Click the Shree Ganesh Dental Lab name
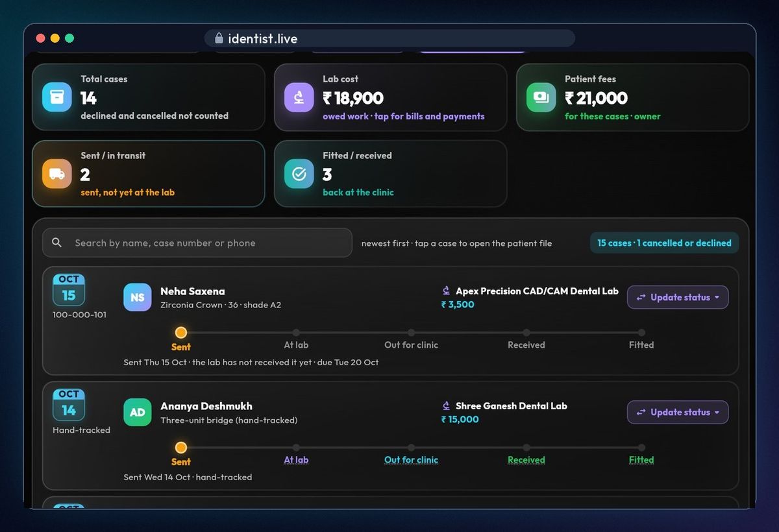The height and width of the screenshot is (532, 779). [x=512, y=406]
